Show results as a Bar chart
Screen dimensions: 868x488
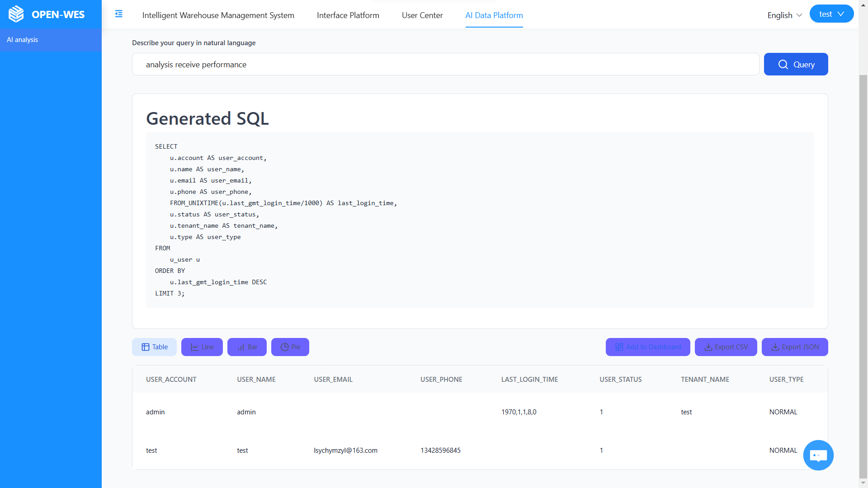[247, 347]
